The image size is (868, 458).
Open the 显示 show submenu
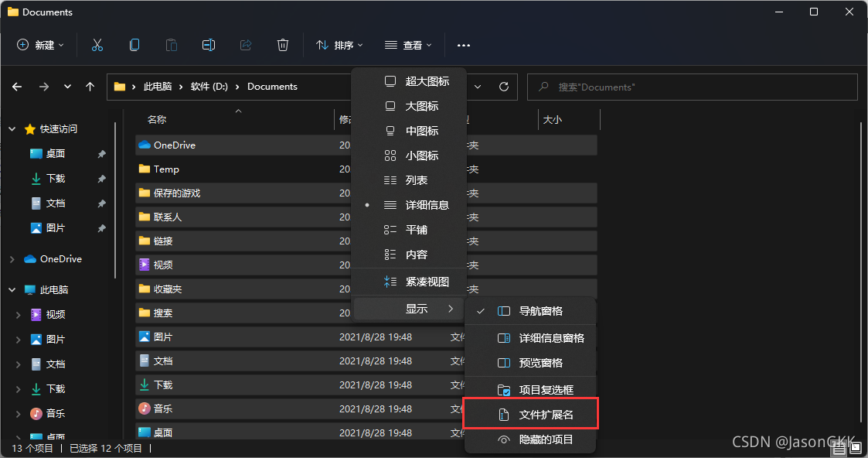click(409, 309)
